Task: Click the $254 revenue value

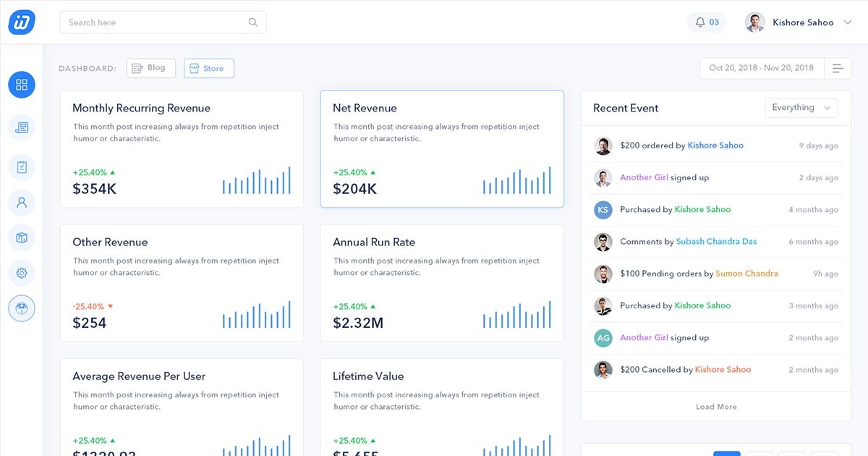Action: coord(90,323)
